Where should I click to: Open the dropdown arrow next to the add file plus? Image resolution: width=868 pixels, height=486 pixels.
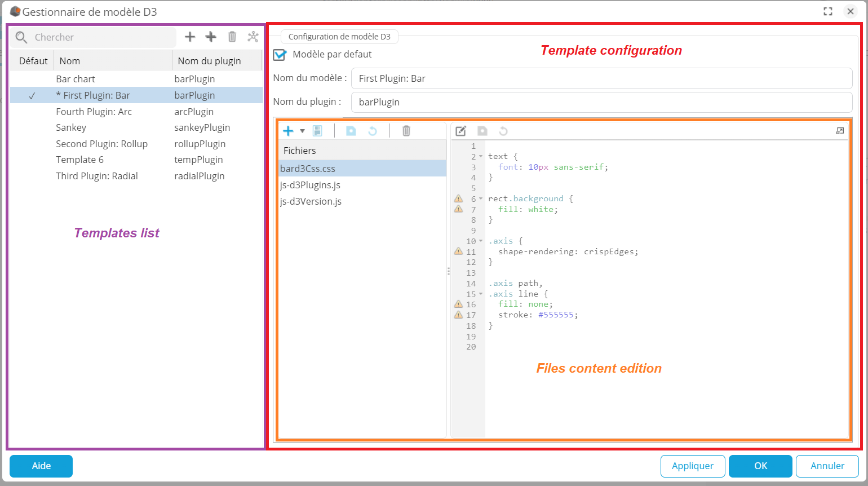pos(302,131)
